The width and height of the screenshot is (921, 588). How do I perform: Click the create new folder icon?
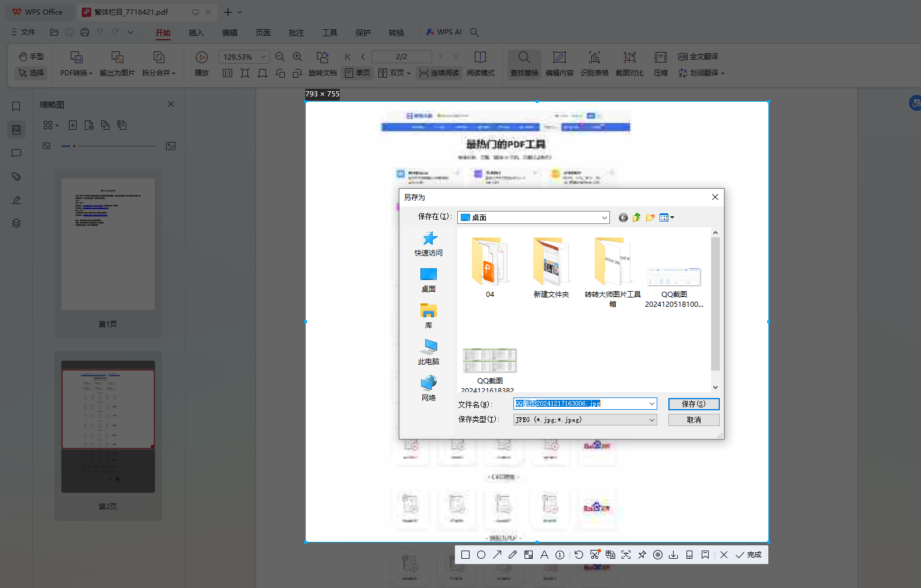point(650,217)
